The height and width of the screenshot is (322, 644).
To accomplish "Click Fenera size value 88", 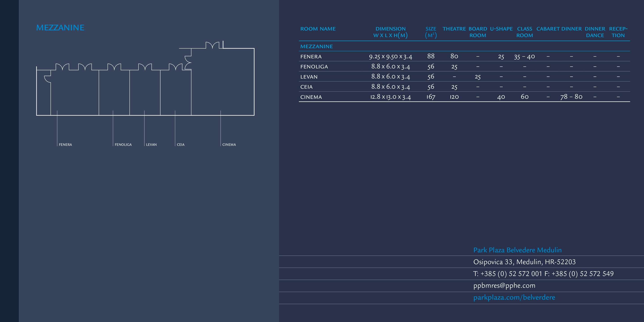I will (431, 56).
